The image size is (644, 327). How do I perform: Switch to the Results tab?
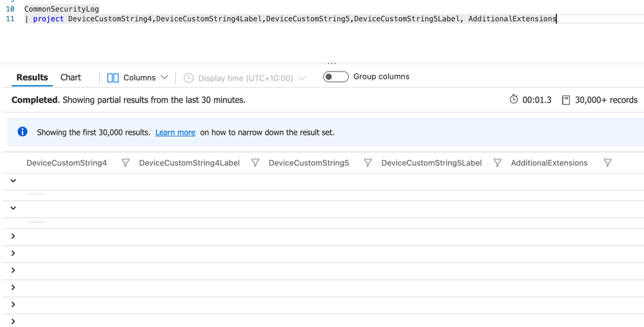pos(32,77)
